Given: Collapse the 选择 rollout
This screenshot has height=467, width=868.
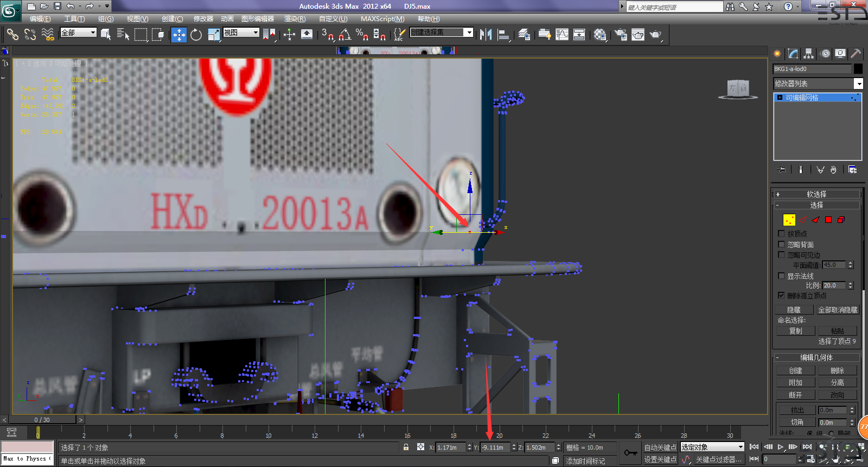Looking at the screenshot, I should (x=816, y=205).
